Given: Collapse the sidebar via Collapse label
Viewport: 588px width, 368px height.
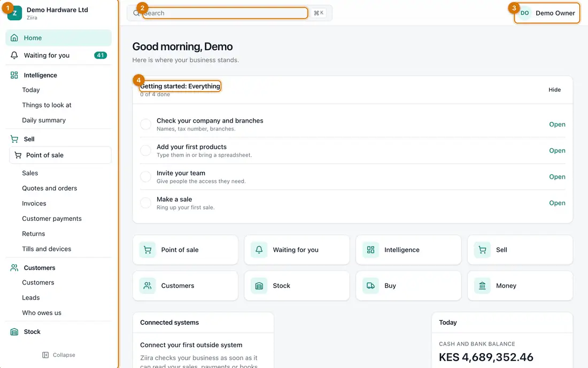Looking at the screenshot, I should click(x=64, y=355).
